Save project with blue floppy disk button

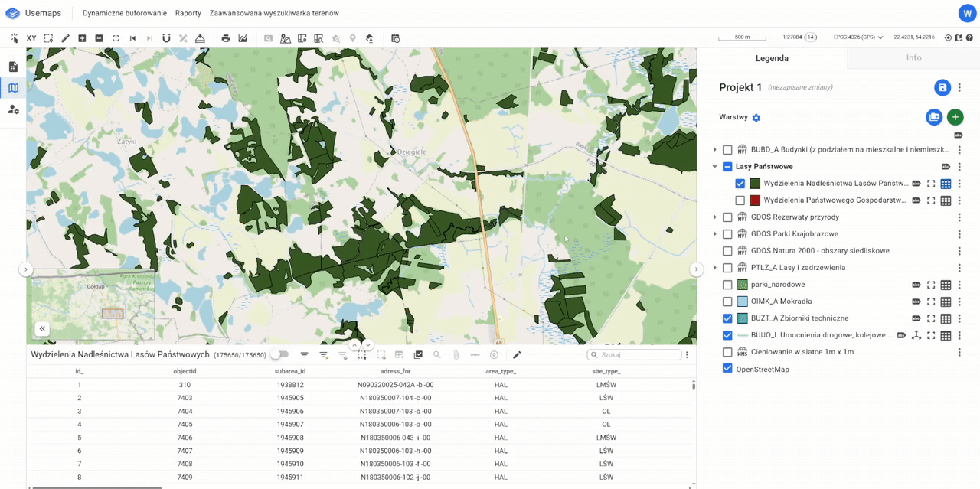(942, 88)
